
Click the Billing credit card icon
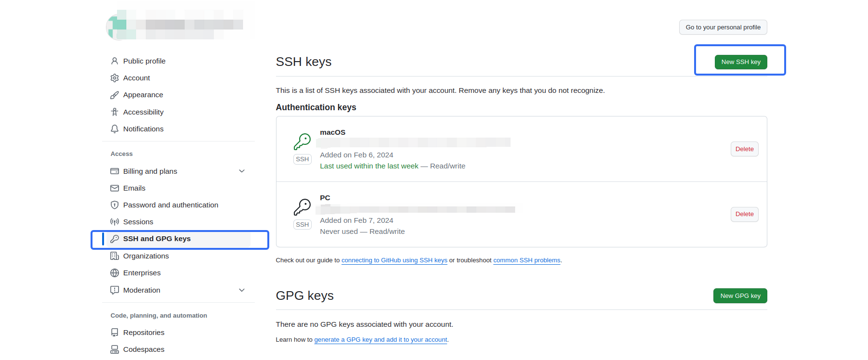pos(114,171)
